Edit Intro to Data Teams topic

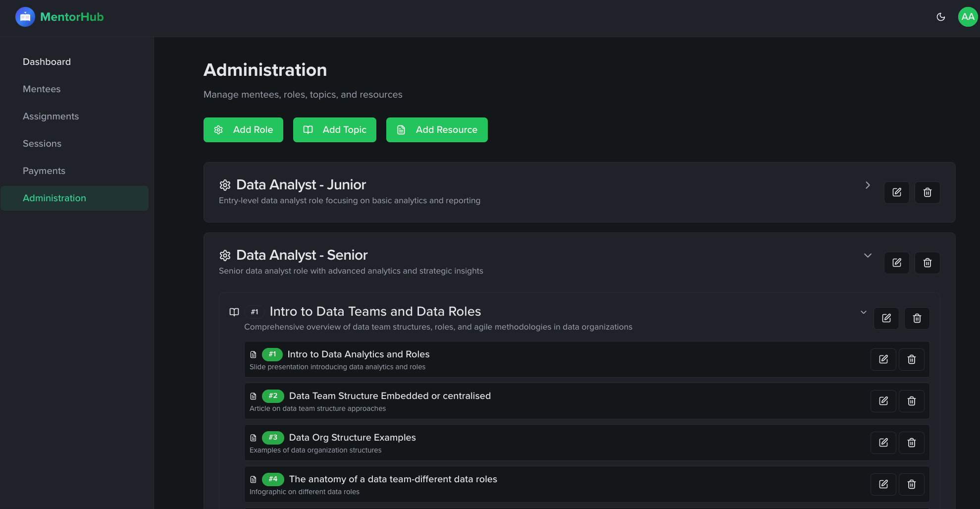886,318
